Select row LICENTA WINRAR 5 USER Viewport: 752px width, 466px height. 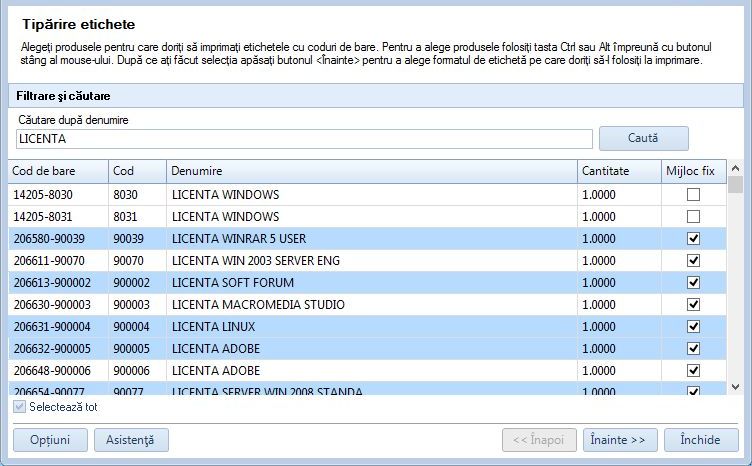coord(367,239)
